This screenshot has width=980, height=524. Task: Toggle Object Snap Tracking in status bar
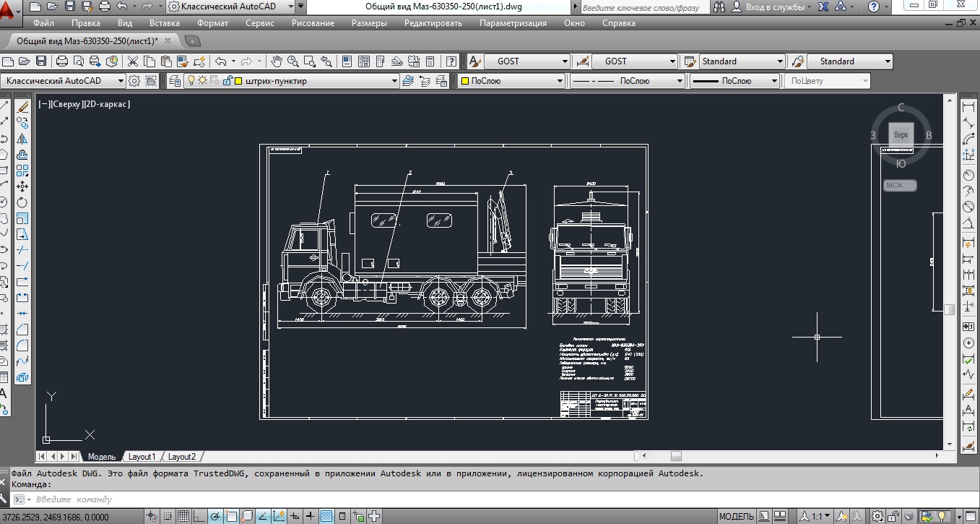(x=263, y=516)
